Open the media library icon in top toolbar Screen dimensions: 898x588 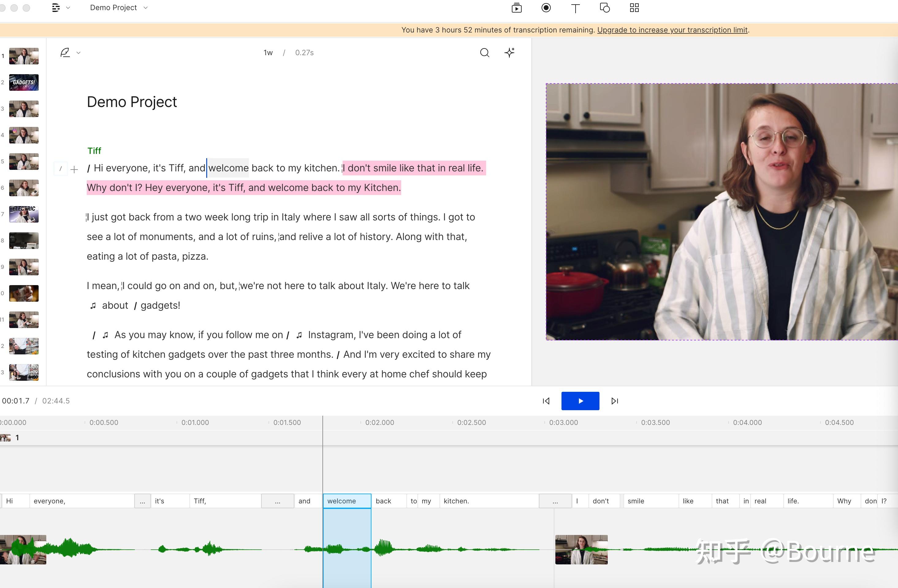point(516,8)
